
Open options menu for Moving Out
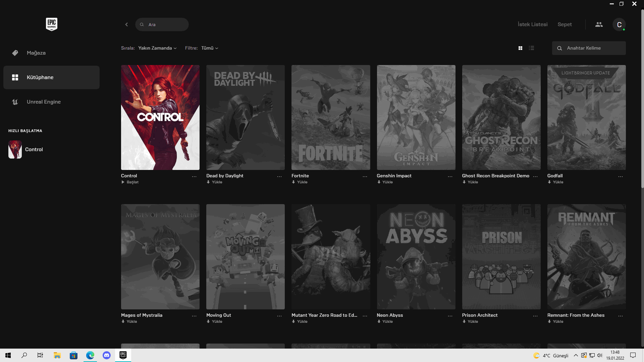[x=279, y=316]
